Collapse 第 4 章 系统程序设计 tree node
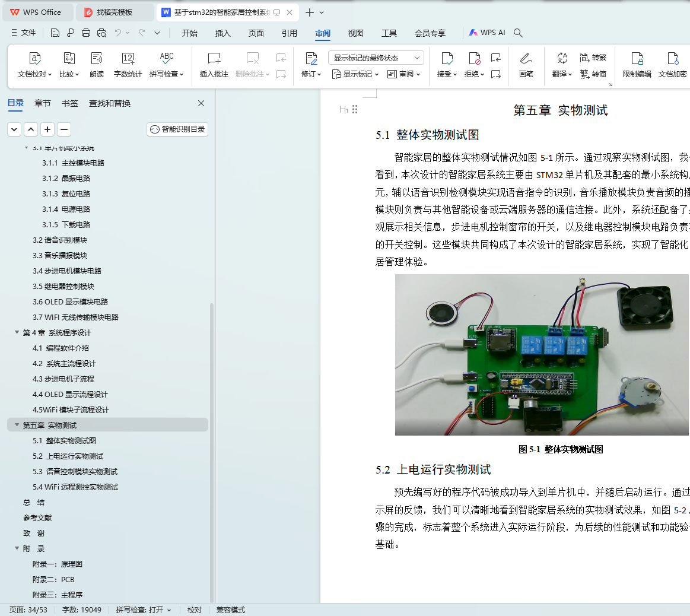690x616 pixels. click(17, 332)
